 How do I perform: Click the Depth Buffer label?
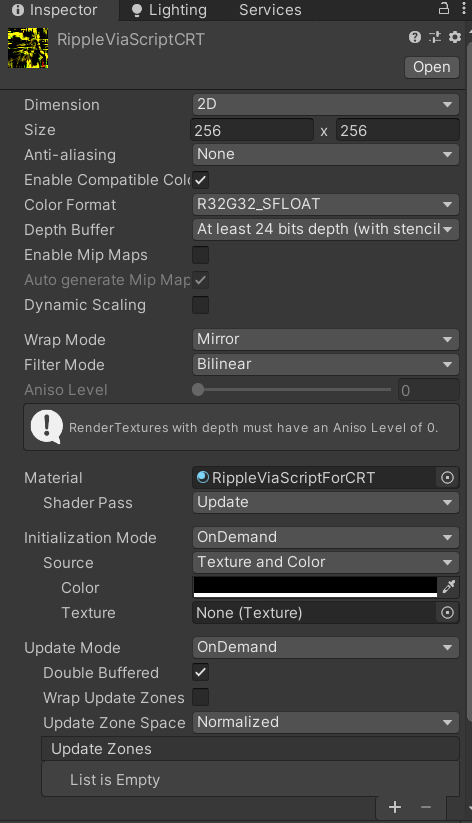pyautogui.click(x=69, y=229)
